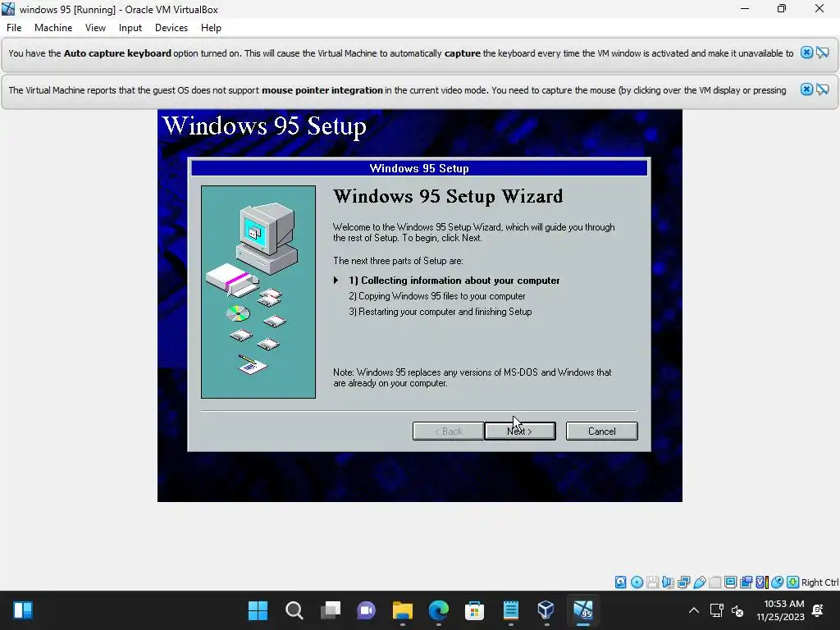Viewport: 840px width, 630px height.
Task: Open the File menu
Action: click(14, 28)
